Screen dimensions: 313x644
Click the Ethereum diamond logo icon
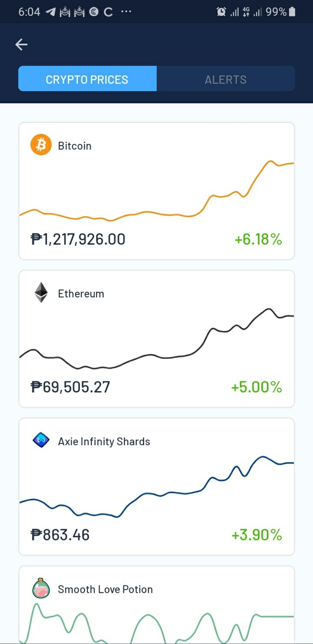pyautogui.click(x=41, y=293)
